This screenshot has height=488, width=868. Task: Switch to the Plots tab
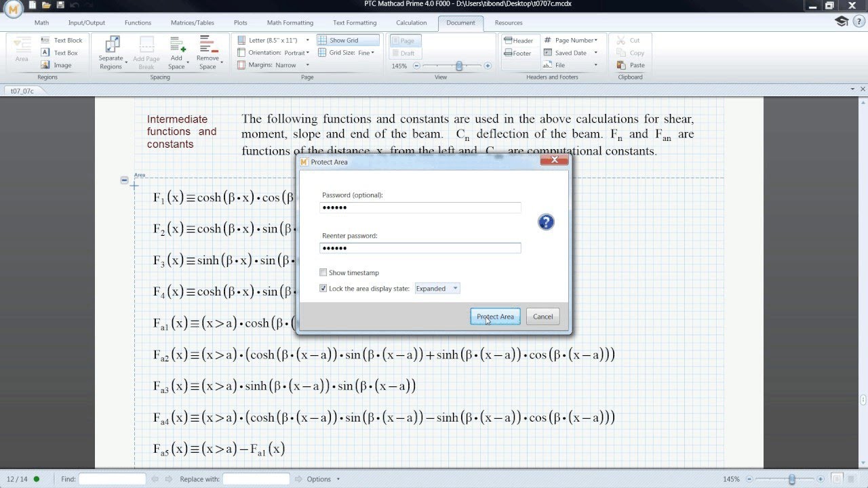point(240,22)
